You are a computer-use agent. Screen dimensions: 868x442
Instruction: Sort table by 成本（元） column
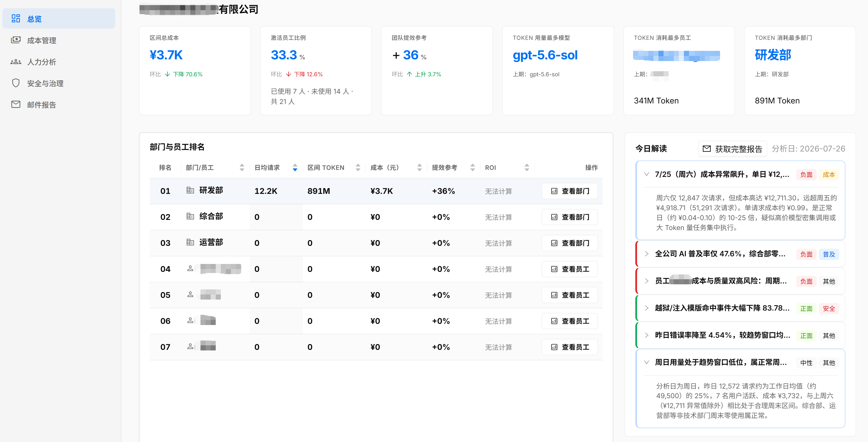(x=419, y=168)
